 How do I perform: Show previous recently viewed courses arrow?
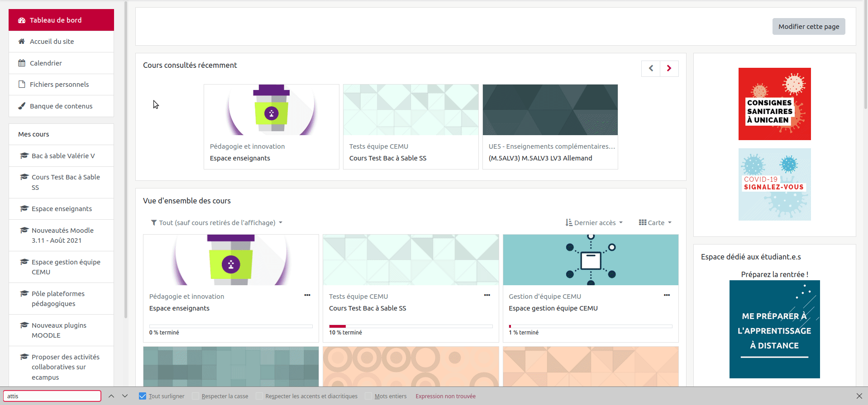(x=651, y=69)
